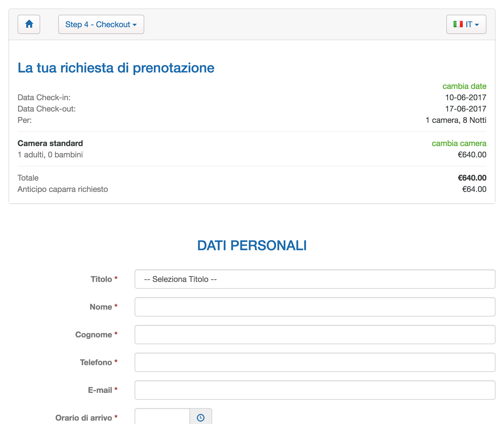
Task: Focus the Nome text field
Action: (x=315, y=307)
